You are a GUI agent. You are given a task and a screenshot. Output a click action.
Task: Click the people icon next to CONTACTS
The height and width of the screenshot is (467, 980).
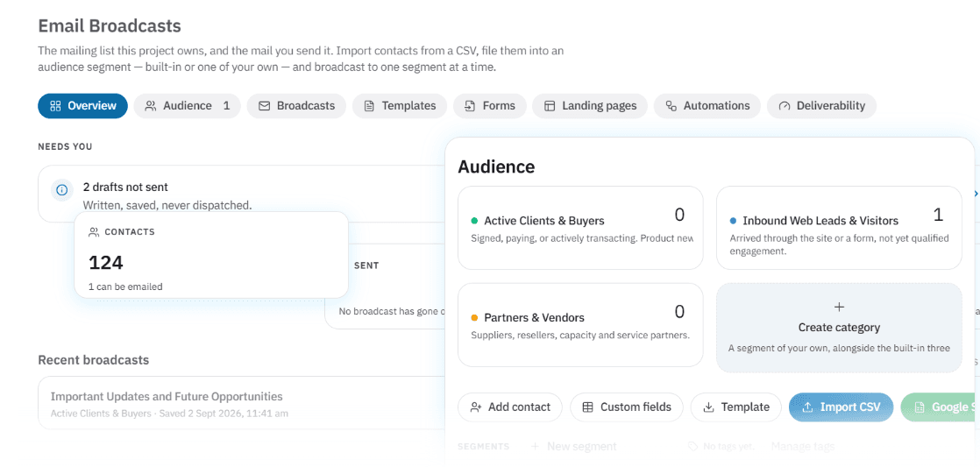point(95,232)
